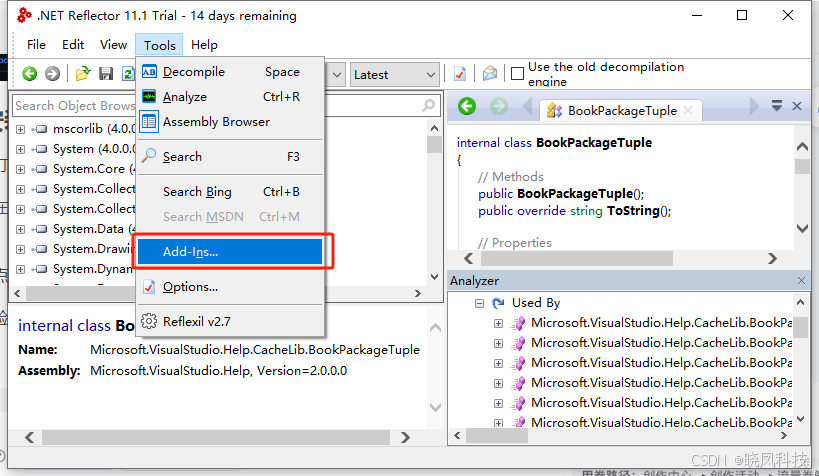Select System.Data in assembly tree
Viewport: 819px width, 476px height.
pos(88,229)
